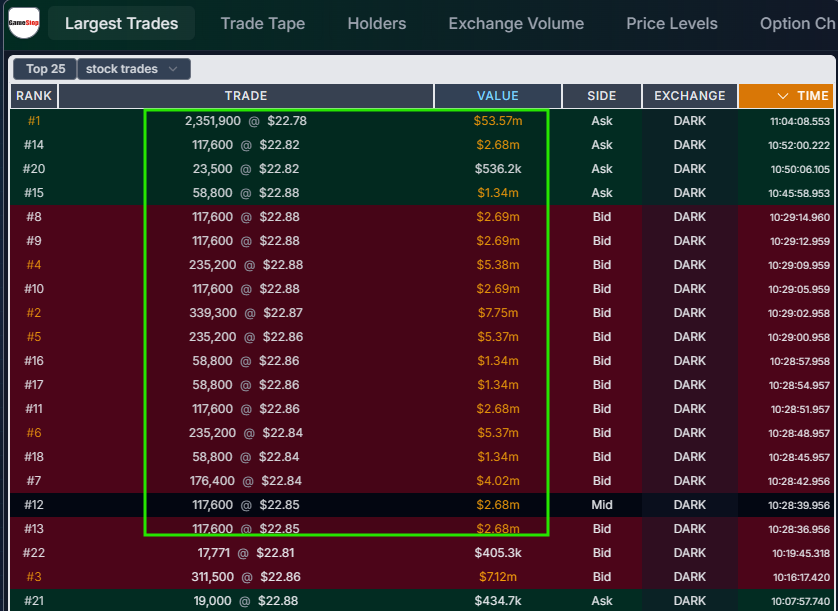Click the $405.3k value cell
Screen dimensions: 838x611
point(498,553)
